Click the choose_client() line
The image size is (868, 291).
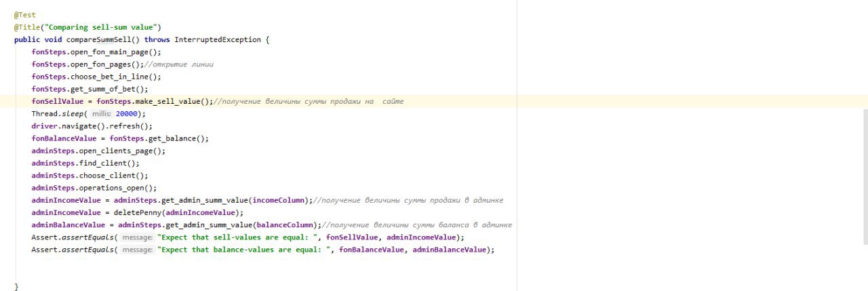pos(90,175)
